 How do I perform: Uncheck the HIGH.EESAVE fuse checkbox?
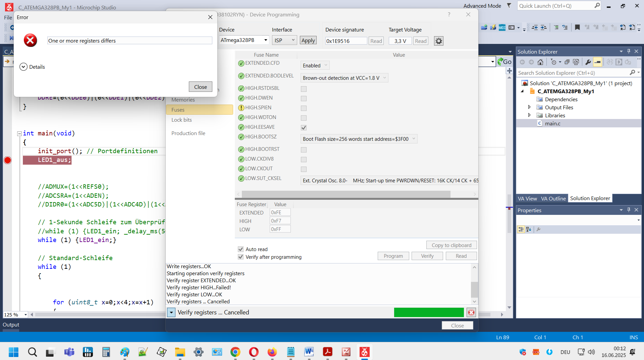tap(304, 128)
